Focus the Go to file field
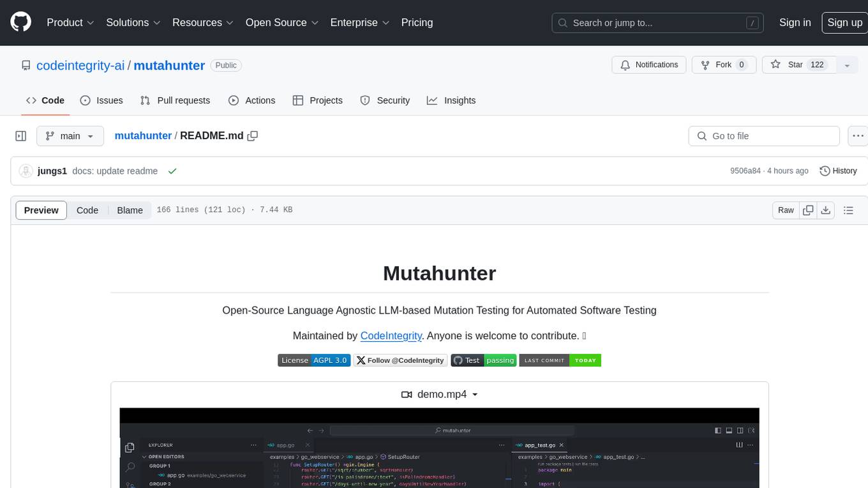 [x=764, y=136]
